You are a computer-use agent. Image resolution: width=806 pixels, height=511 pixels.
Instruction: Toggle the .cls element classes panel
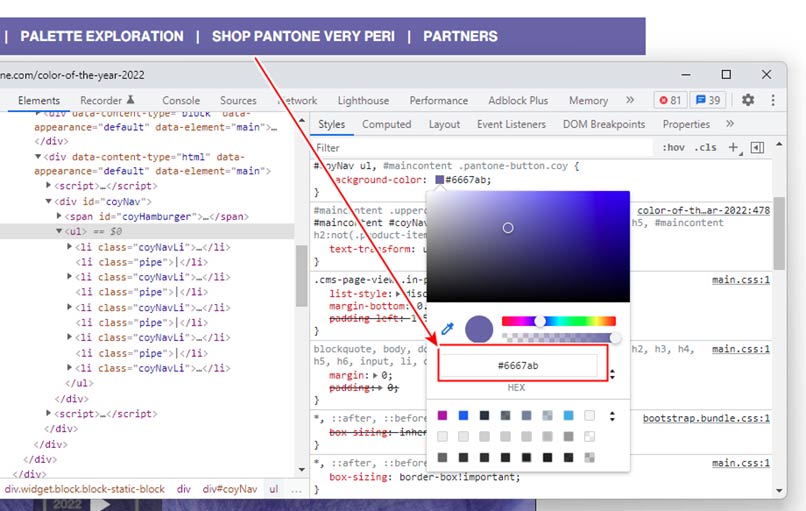tap(706, 147)
